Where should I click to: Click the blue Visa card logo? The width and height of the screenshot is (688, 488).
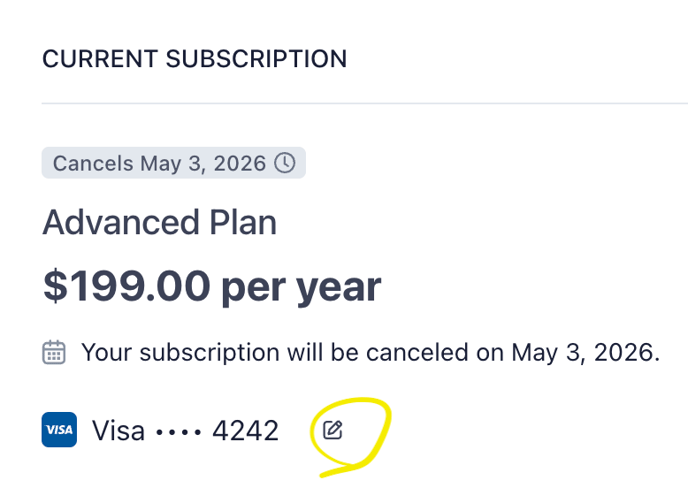(x=59, y=430)
